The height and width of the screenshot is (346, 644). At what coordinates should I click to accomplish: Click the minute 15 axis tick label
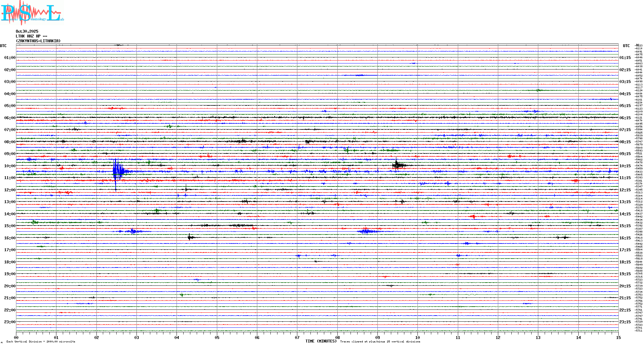[618, 338]
